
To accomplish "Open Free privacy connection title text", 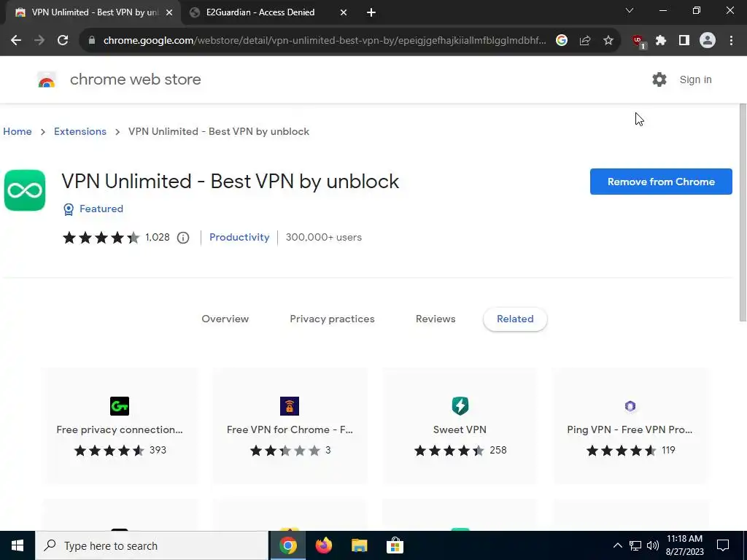I will click(x=120, y=429).
